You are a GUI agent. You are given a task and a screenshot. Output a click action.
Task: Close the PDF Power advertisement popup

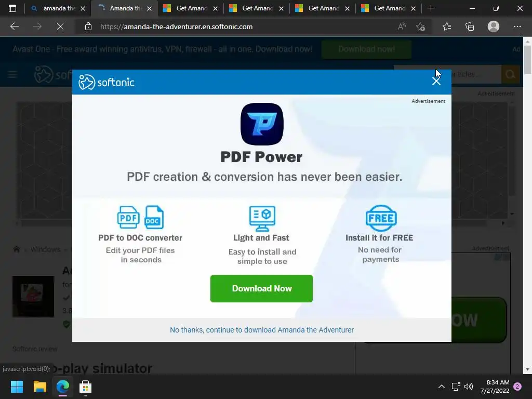[436, 81]
